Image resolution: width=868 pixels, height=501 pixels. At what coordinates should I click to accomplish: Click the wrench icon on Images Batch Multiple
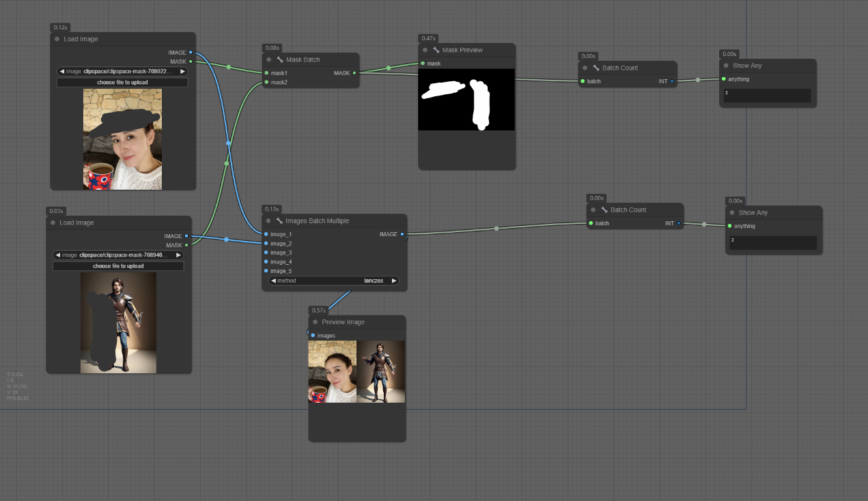coord(279,221)
